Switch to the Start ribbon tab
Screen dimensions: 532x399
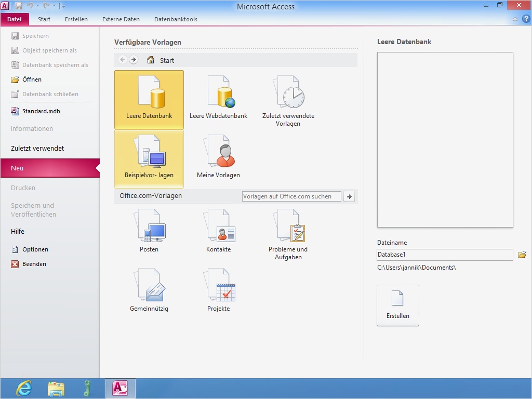coord(44,19)
